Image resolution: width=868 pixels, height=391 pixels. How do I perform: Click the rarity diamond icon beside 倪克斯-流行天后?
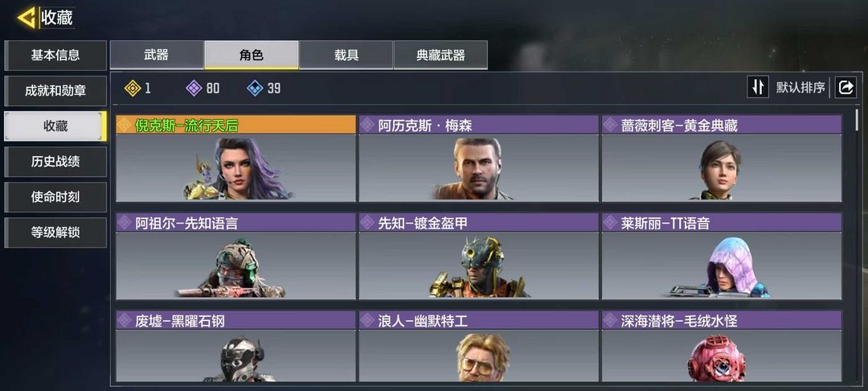[x=124, y=126]
